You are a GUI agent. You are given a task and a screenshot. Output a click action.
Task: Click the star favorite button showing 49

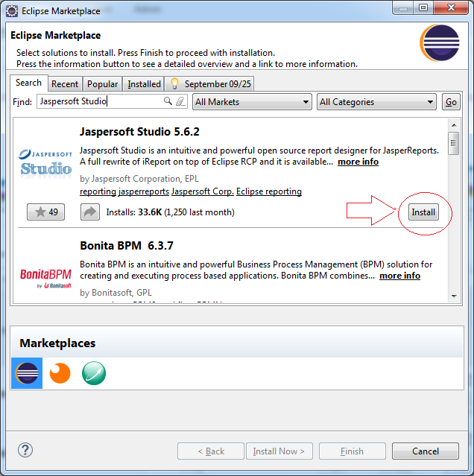coord(46,212)
